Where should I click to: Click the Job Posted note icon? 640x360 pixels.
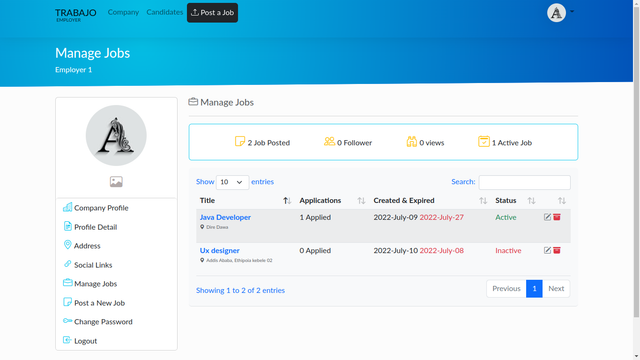point(240,142)
